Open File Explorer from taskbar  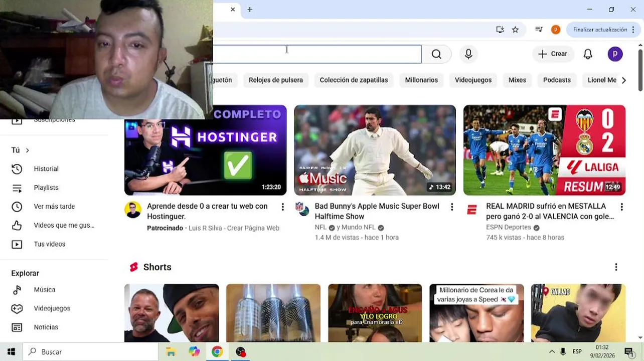pos(171,352)
